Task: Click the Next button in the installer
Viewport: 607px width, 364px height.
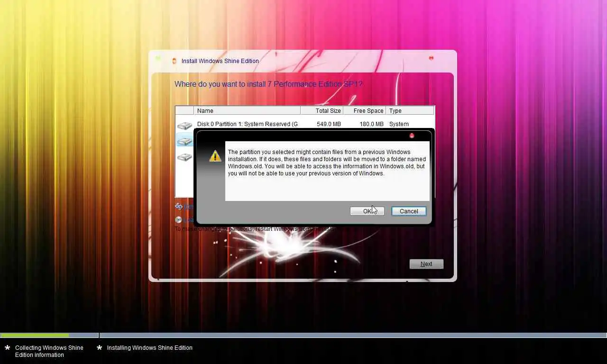Action: coord(426,264)
